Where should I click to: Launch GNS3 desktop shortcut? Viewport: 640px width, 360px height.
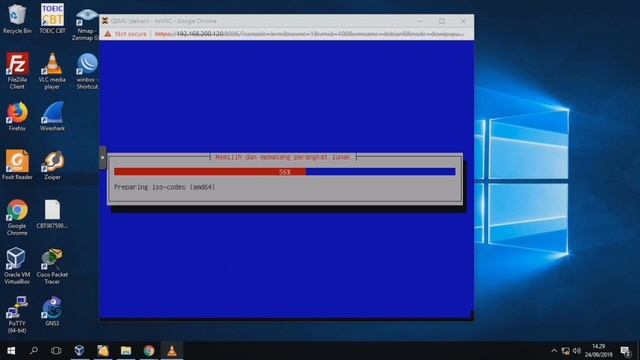click(x=52, y=311)
